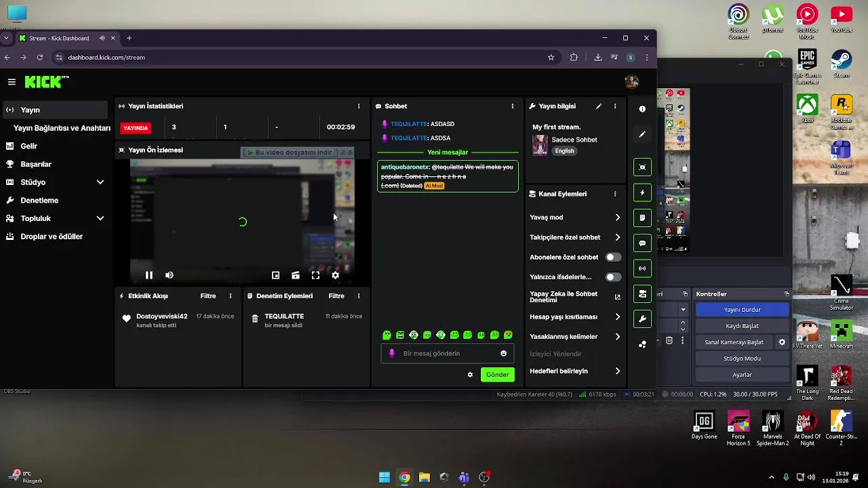Expand Topluluk sidebar section
Viewport: 868px width, 488px height.
point(100,218)
